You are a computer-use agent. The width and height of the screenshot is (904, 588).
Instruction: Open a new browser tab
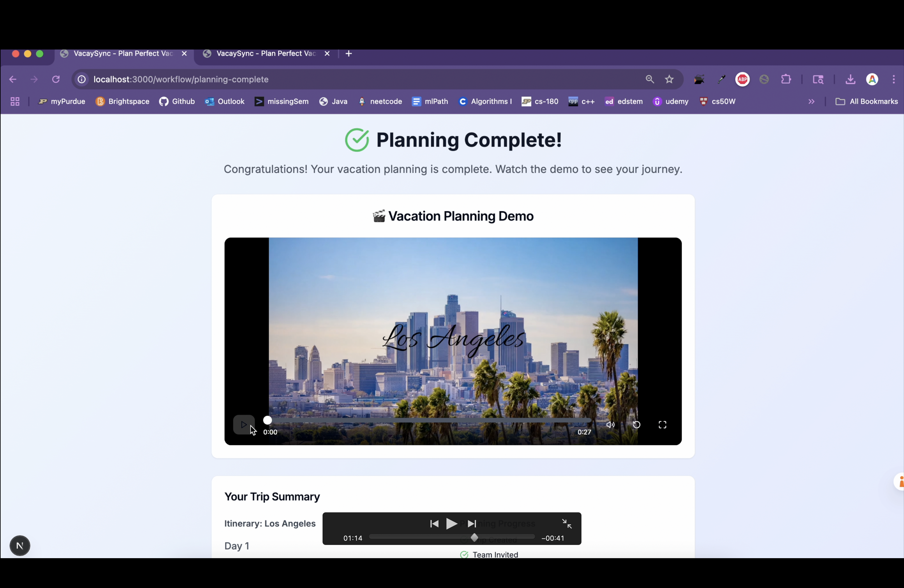point(349,54)
